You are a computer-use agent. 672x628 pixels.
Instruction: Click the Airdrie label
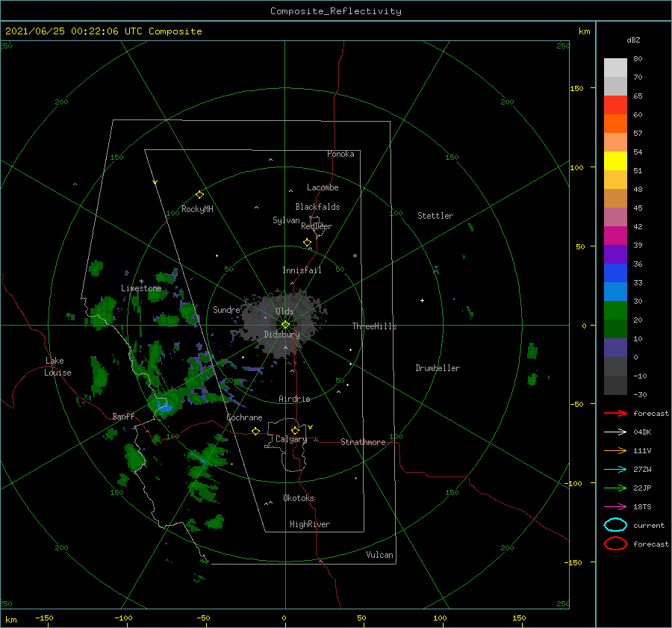coord(294,399)
